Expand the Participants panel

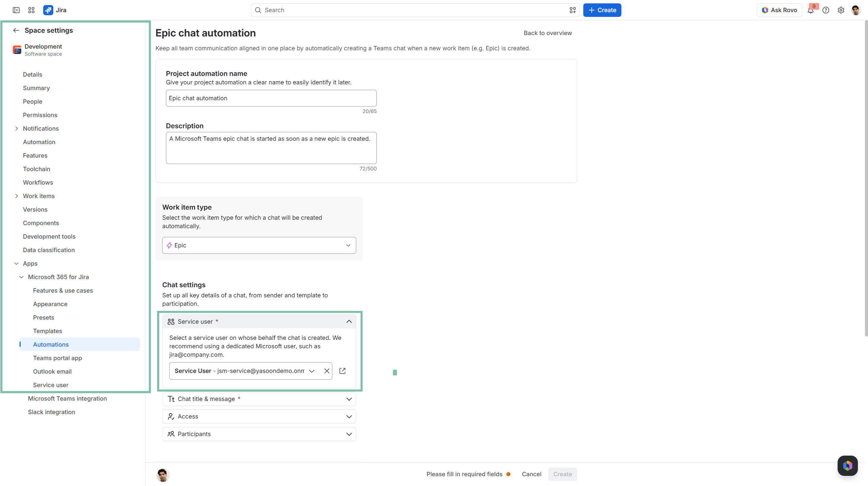259,434
